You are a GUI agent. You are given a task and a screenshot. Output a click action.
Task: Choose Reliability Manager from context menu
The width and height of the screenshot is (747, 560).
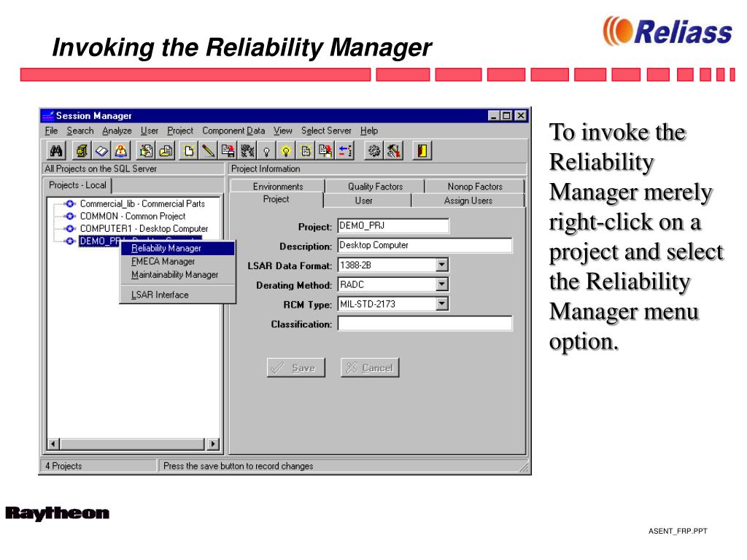click(x=177, y=248)
